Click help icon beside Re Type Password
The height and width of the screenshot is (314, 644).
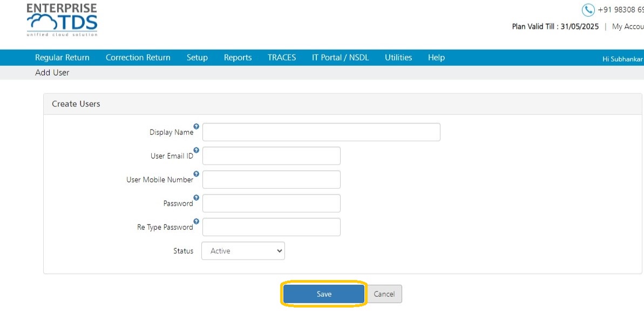tap(196, 222)
